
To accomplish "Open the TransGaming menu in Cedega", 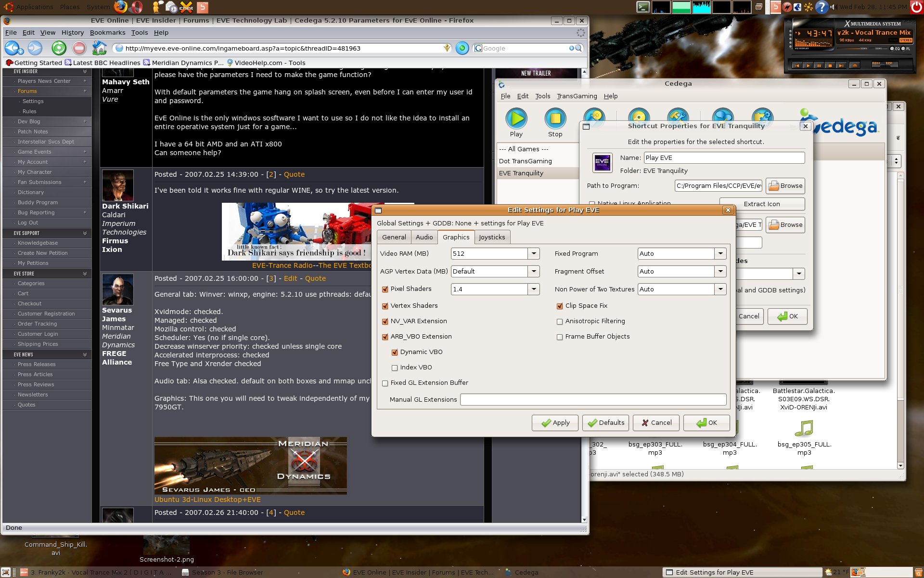I will coord(577,96).
